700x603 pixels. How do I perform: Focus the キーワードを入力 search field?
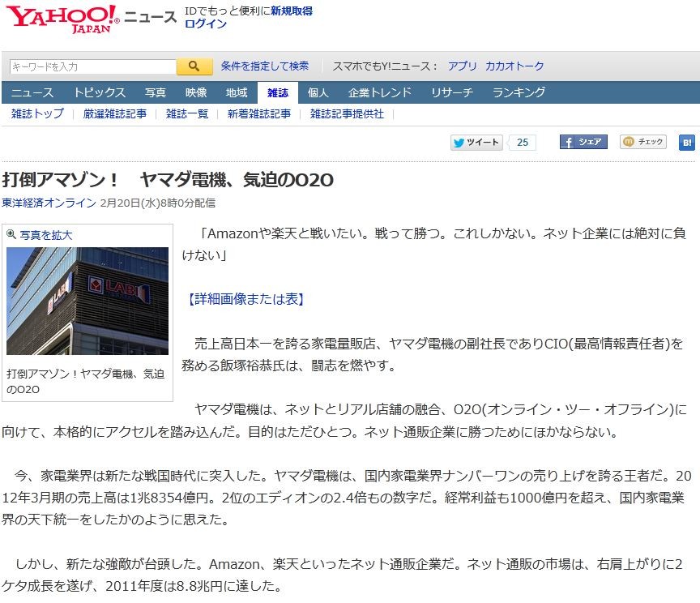coord(93,66)
